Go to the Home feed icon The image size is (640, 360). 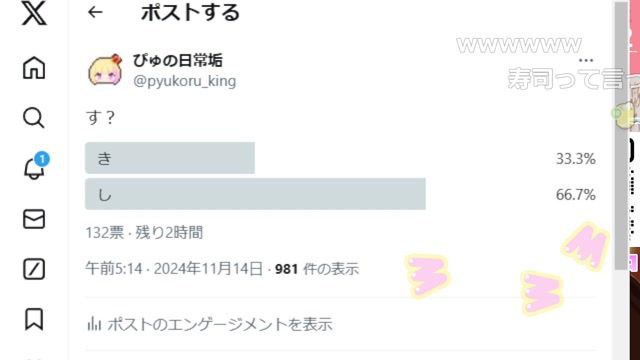point(34,67)
